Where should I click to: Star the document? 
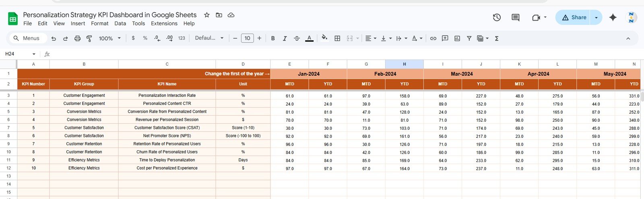(206, 15)
